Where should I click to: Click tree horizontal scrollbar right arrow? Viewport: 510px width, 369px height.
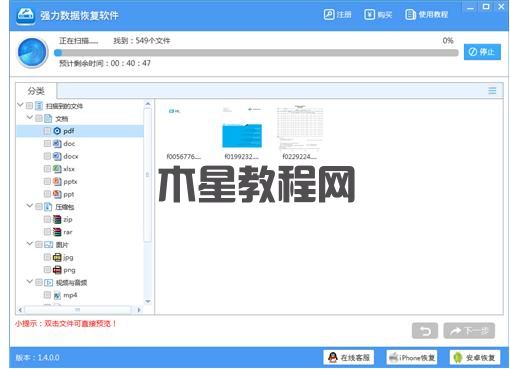click(x=139, y=310)
